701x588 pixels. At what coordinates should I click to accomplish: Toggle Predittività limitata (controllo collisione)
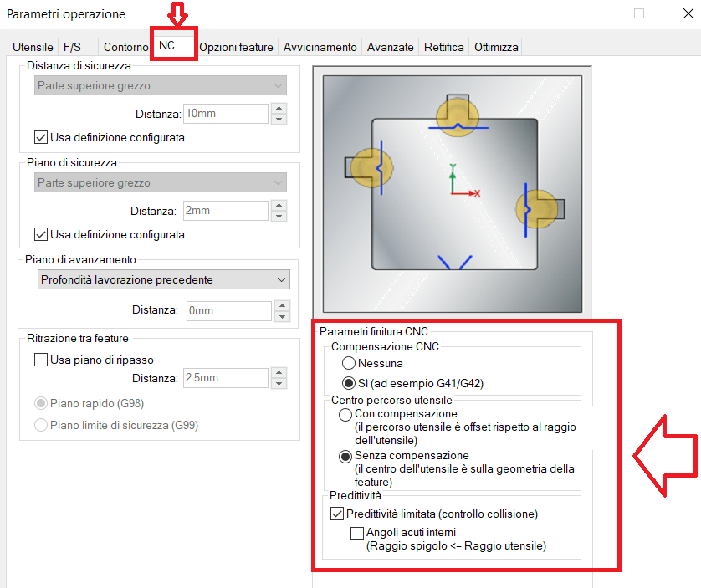pyautogui.click(x=337, y=514)
